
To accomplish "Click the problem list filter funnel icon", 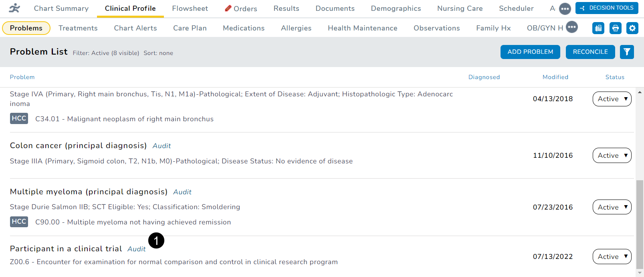I will 627,52.
